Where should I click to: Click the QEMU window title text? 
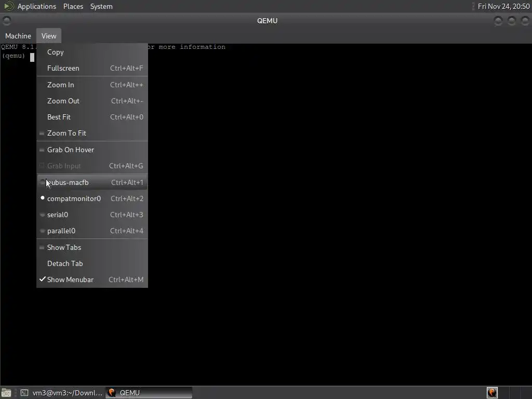(268, 21)
